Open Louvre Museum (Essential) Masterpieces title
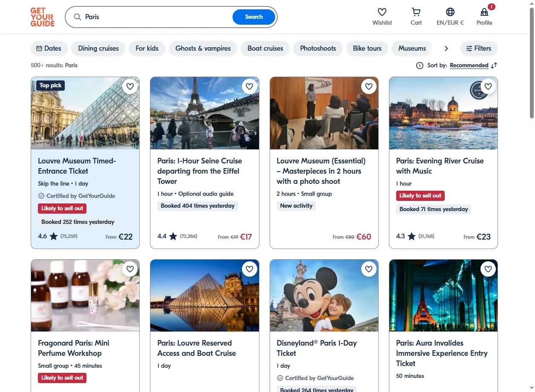The width and height of the screenshot is (535, 392). [x=321, y=171]
